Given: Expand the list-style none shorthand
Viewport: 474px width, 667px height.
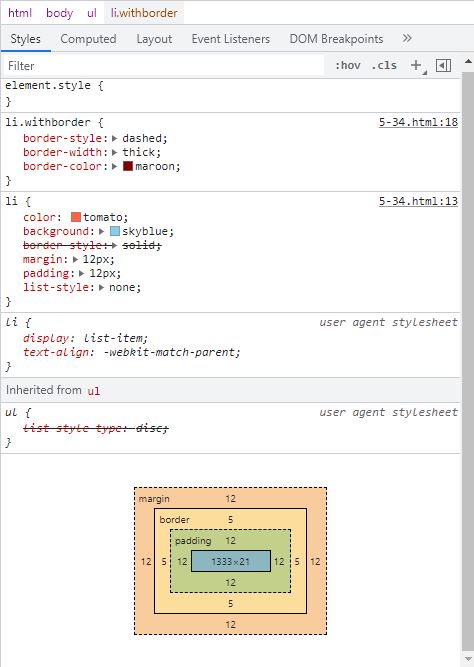Looking at the screenshot, I should coord(101,288).
